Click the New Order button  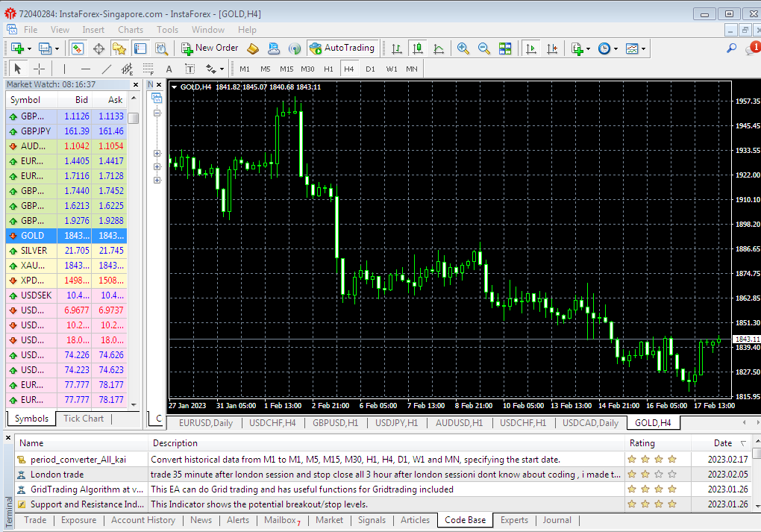point(210,48)
